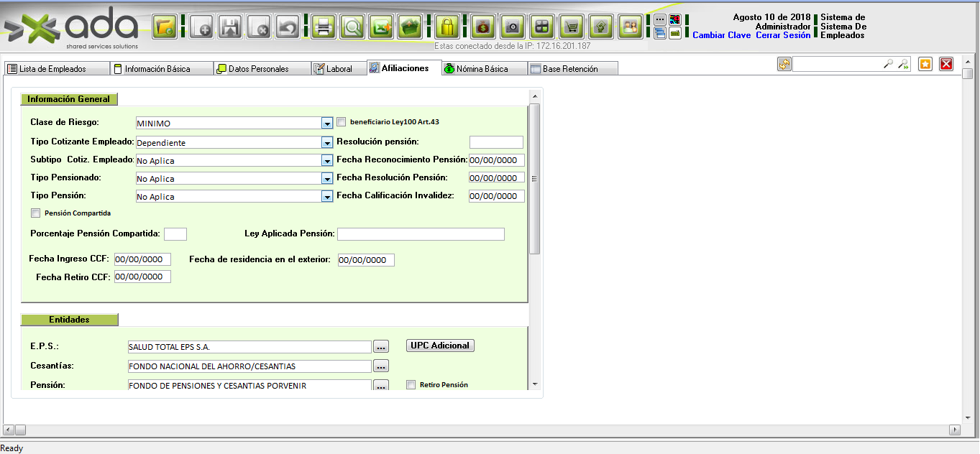Image resolution: width=980 pixels, height=454 pixels.
Task: Click the Excel export toolbar icon
Action: coord(381,27)
